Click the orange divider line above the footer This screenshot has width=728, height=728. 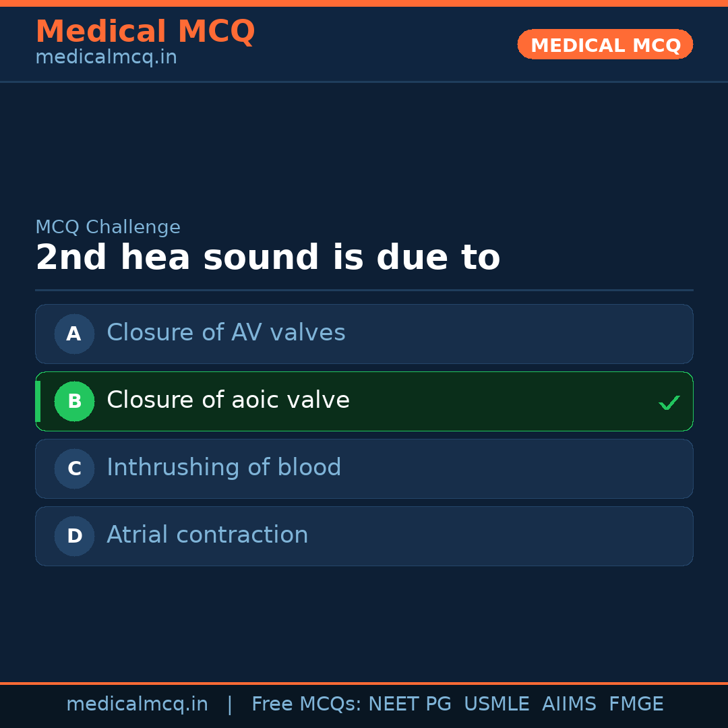[364, 682]
